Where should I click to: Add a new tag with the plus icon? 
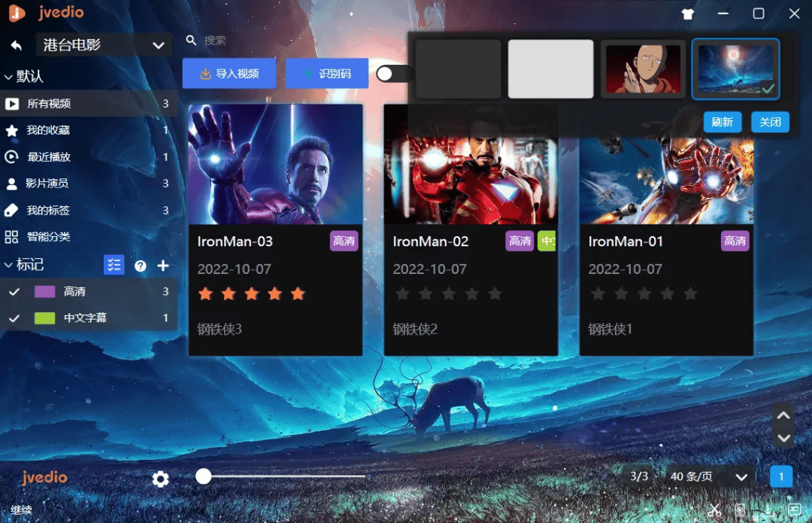click(x=163, y=266)
